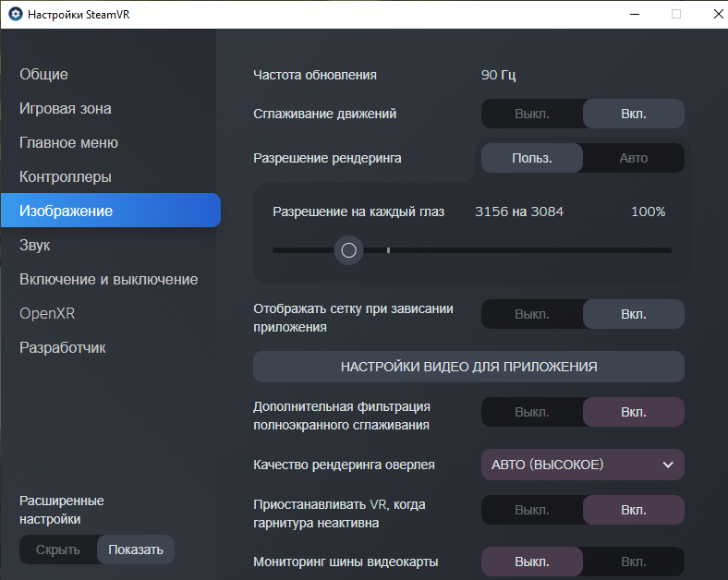Go to the Игровая зона section

(66, 109)
